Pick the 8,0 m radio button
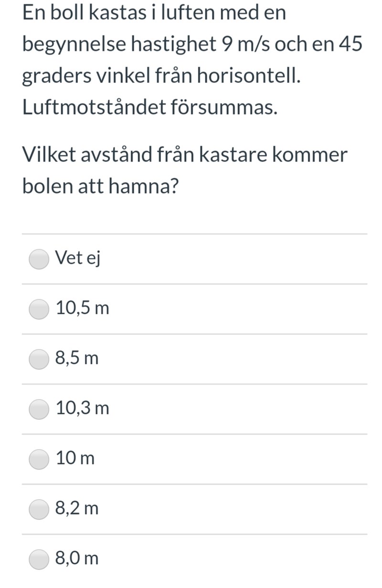 coord(39,560)
